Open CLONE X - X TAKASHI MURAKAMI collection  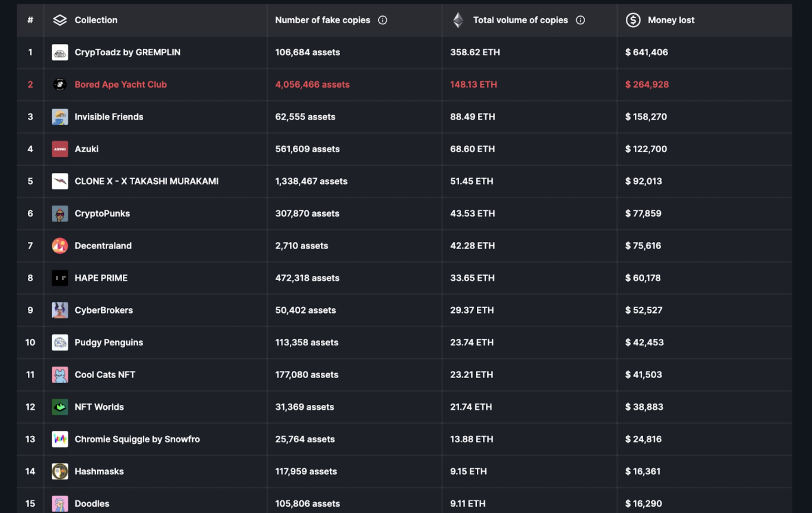[146, 181]
